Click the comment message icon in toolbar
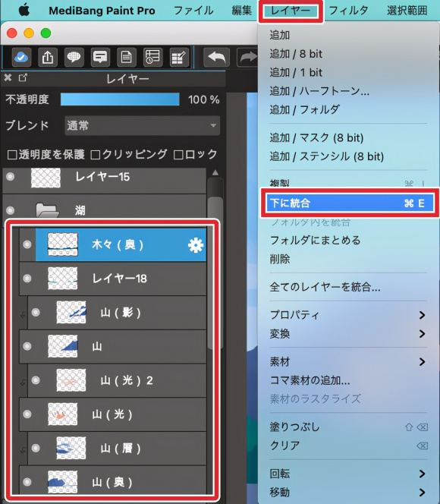 tap(100, 58)
